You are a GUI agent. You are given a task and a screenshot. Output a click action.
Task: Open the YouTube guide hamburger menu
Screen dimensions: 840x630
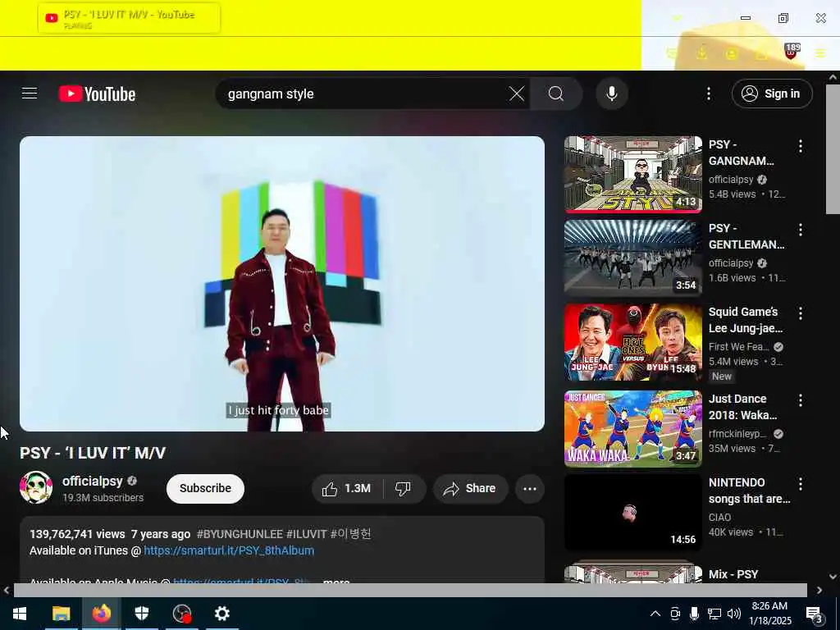tap(30, 94)
